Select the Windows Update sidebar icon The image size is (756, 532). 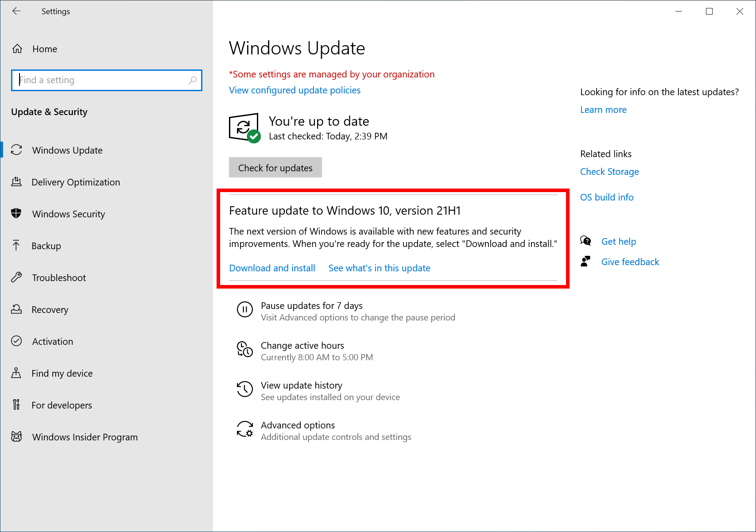(x=16, y=150)
